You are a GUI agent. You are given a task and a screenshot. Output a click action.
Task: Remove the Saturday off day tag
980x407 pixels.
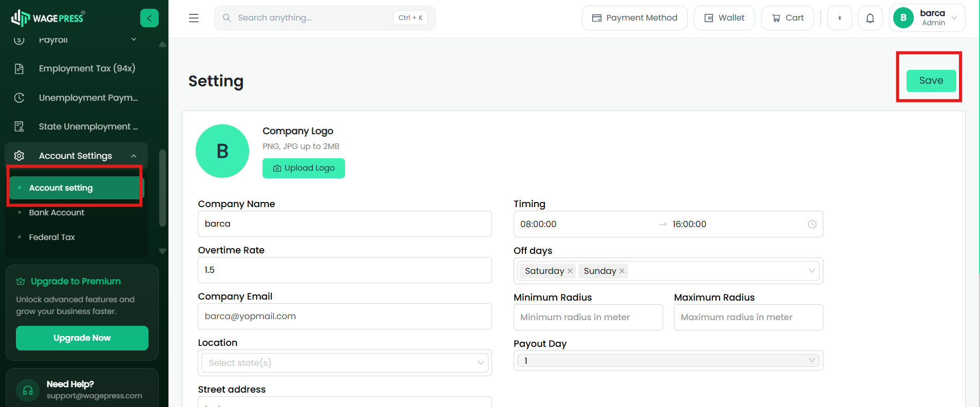[570, 271]
